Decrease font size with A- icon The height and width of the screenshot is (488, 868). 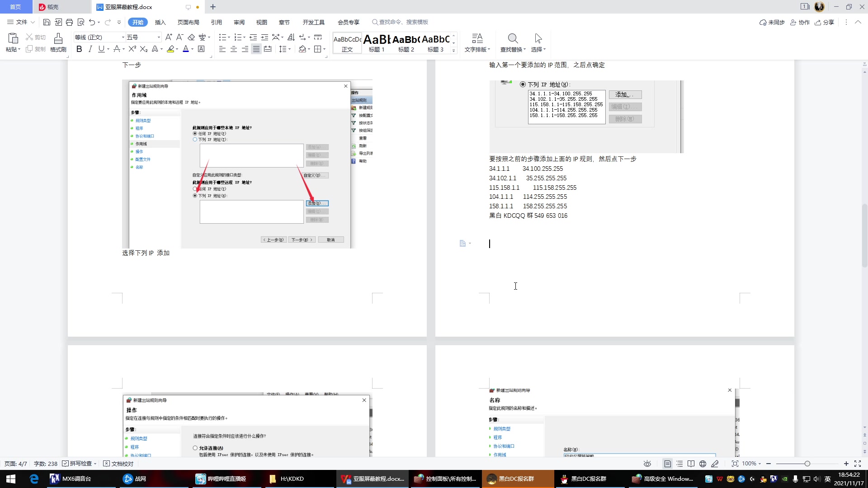coord(179,37)
